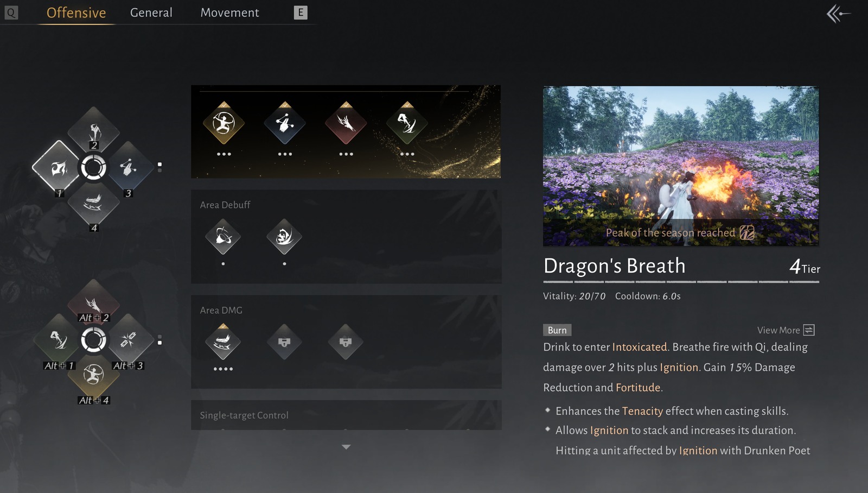Viewport: 868px width, 493px height.
Task: Click the center ring of upper skill wheel
Action: pyautogui.click(x=94, y=168)
